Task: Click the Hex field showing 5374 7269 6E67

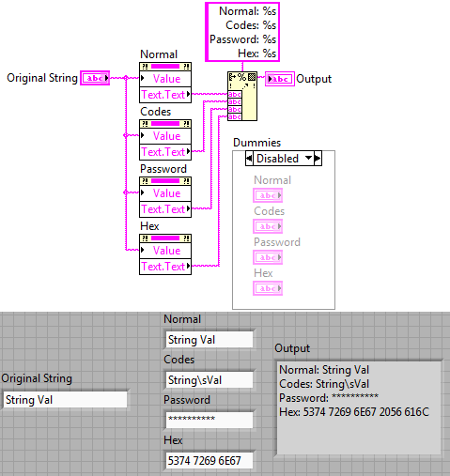Action: click(x=209, y=460)
